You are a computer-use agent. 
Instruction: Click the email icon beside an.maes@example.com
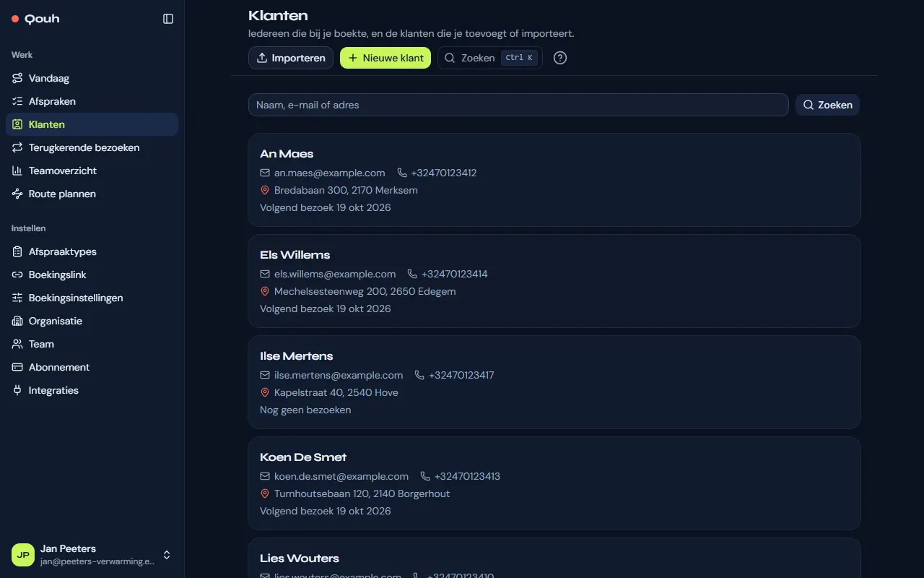[x=265, y=173]
